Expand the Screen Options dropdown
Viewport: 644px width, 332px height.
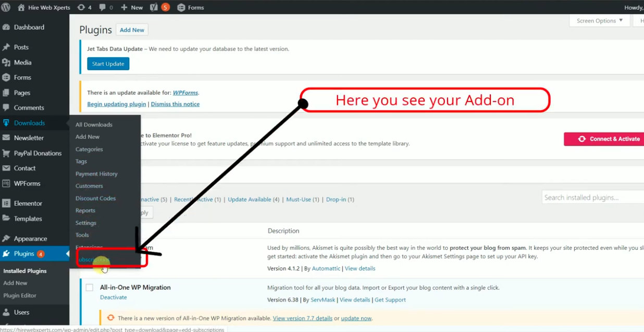[599, 21]
